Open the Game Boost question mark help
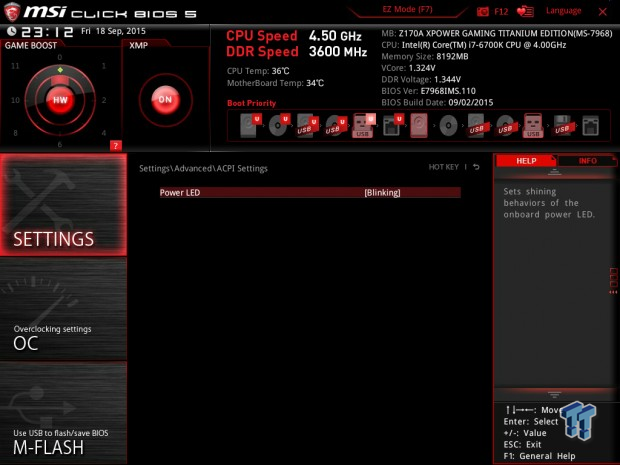The image size is (620, 465). (115, 146)
